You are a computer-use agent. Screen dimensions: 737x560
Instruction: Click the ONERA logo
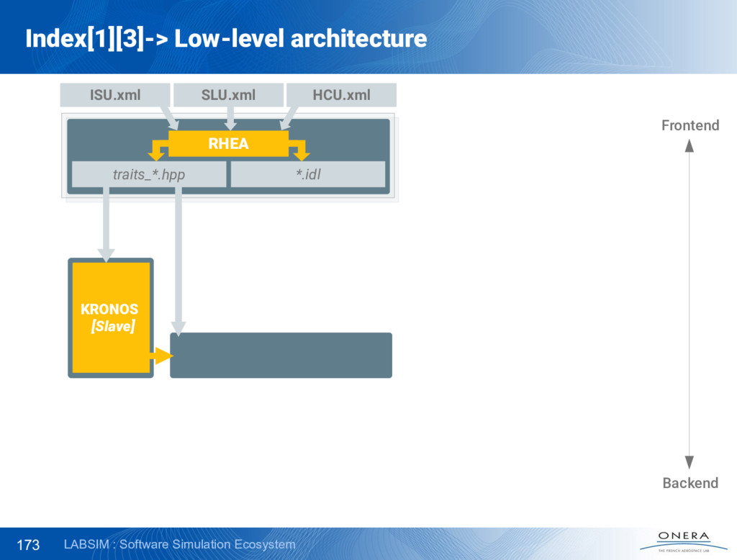click(x=684, y=542)
